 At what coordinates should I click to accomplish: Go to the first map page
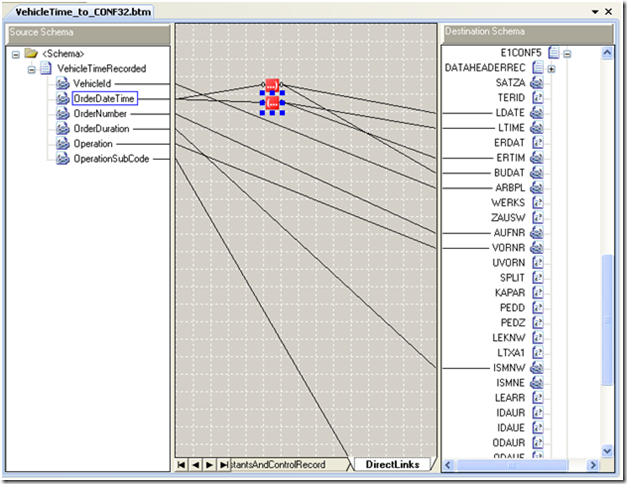click(181, 465)
